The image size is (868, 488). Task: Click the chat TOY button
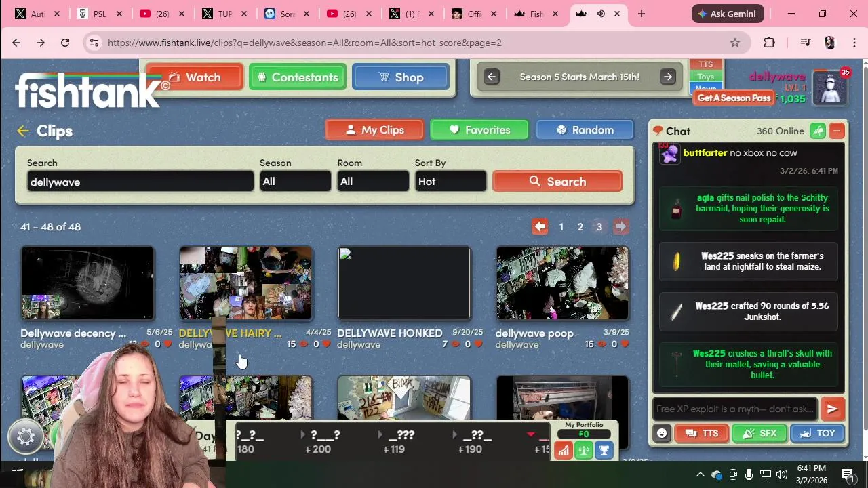(x=816, y=434)
